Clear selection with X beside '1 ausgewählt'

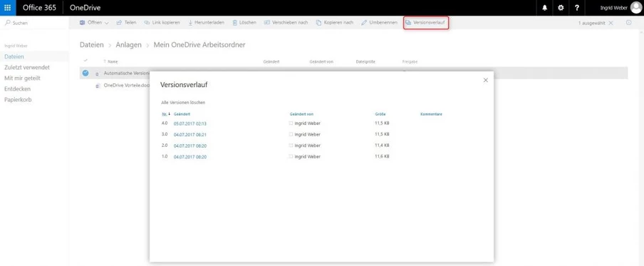pyautogui.click(x=611, y=23)
